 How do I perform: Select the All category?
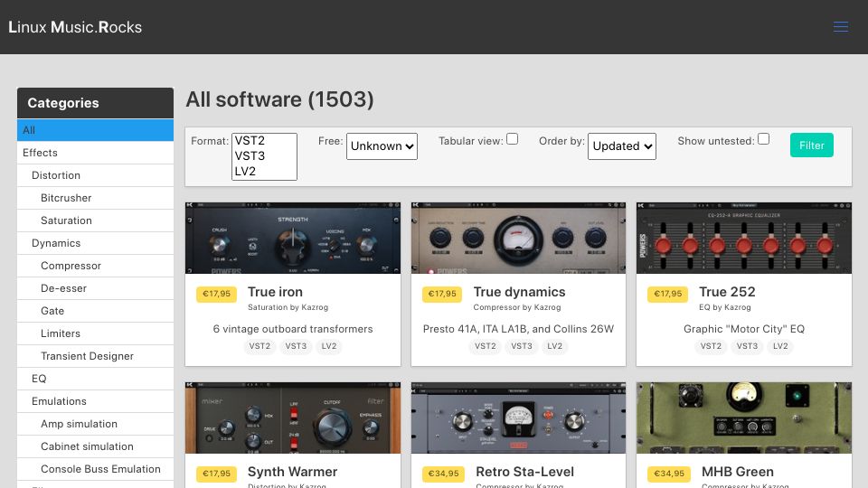click(95, 130)
